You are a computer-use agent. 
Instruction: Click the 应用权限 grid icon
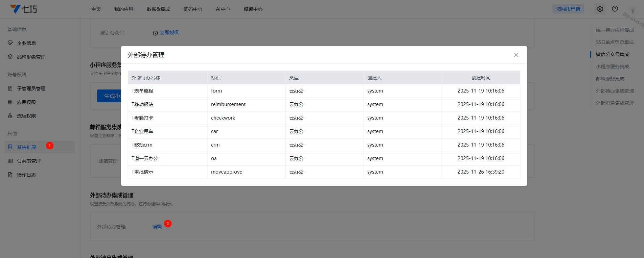point(10,102)
